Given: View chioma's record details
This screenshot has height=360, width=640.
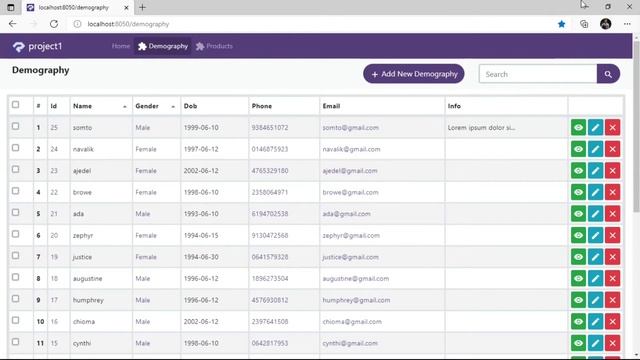Looking at the screenshot, I should [578, 322].
